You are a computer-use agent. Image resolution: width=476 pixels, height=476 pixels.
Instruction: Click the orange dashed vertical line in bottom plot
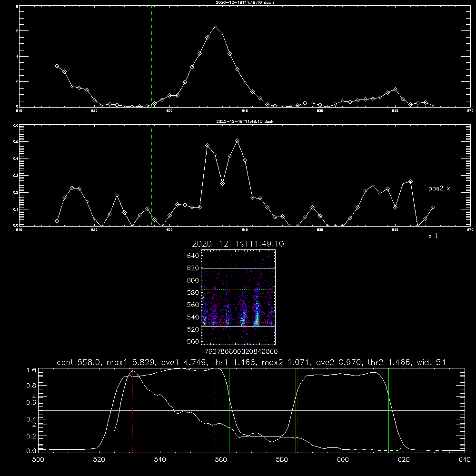point(215,410)
